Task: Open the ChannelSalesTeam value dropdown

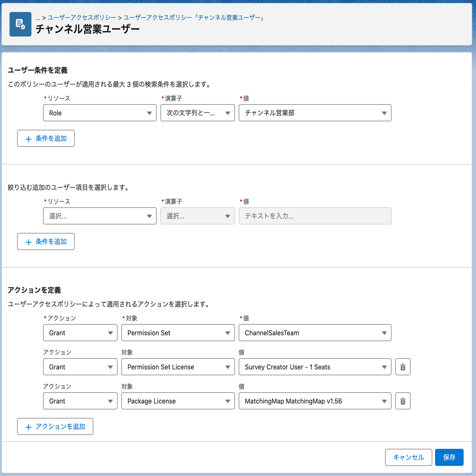Action: (315, 333)
